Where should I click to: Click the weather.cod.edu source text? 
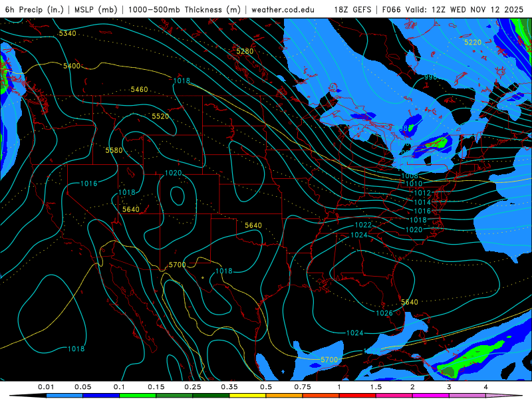(283, 9)
